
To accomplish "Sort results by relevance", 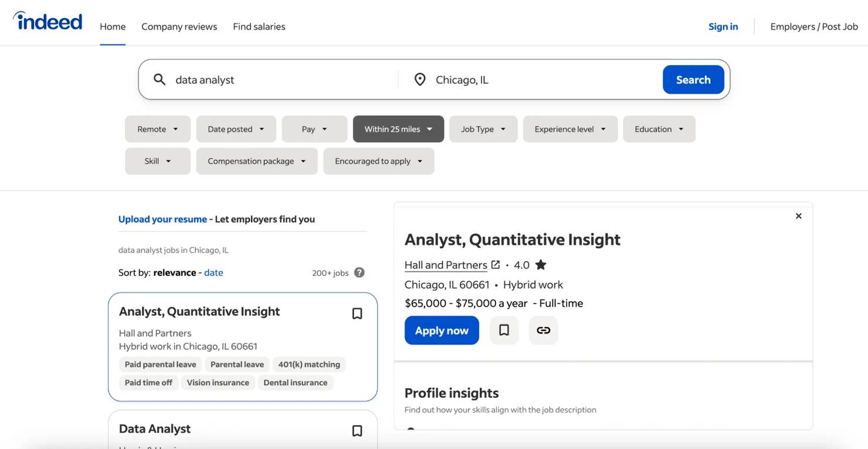I will tap(175, 273).
